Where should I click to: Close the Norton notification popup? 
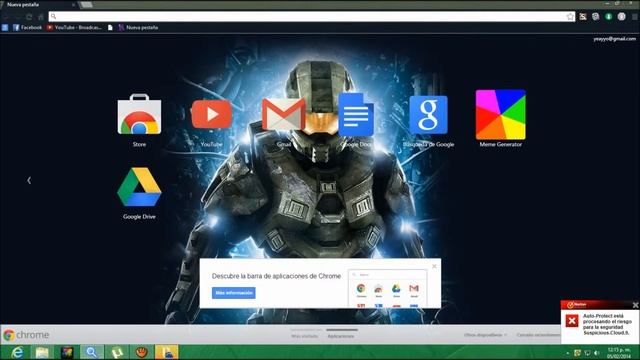[x=635, y=305]
